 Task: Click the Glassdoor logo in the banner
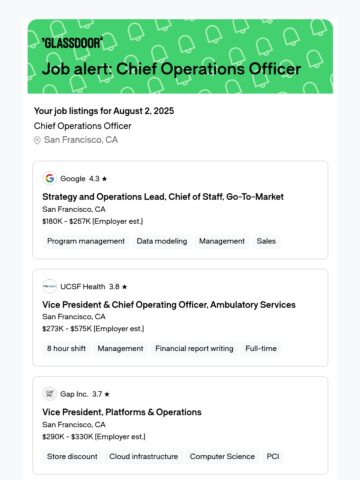[x=72, y=43]
